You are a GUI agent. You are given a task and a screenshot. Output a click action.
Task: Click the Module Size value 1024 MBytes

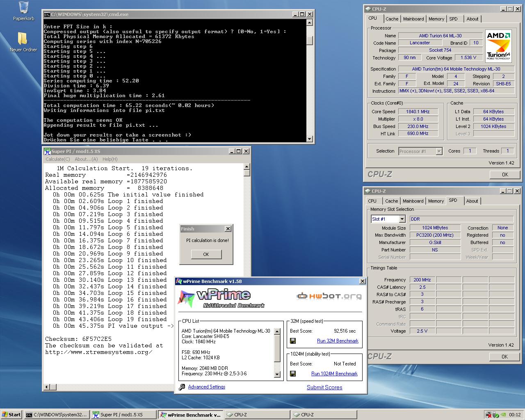click(435, 228)
